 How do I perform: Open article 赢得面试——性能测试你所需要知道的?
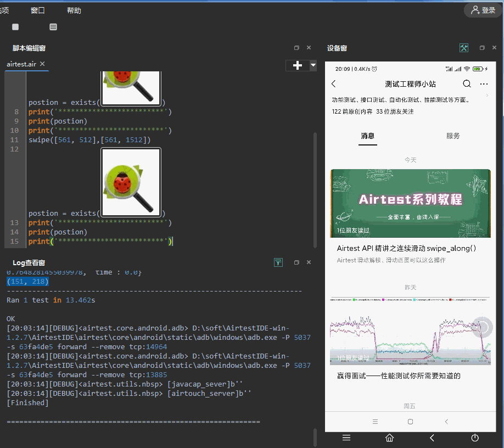coord(399,376)
